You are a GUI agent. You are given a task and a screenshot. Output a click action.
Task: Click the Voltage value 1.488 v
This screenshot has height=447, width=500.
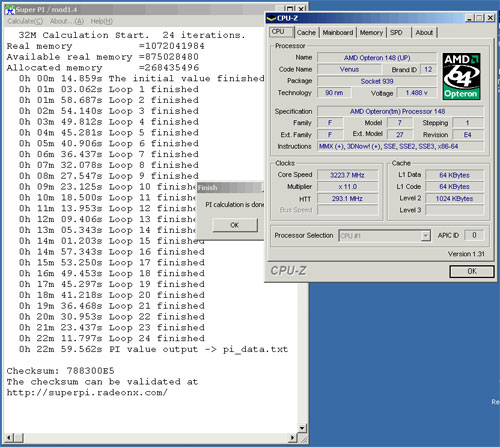click(417, 93)
